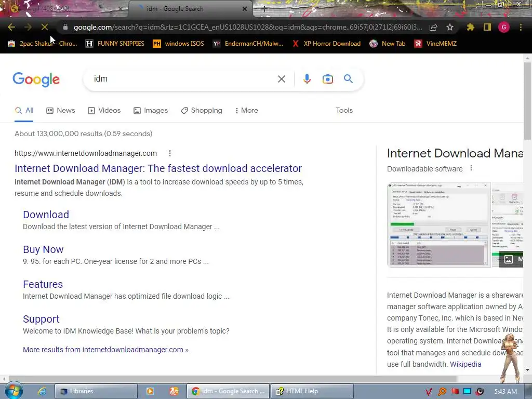Search by image with camera icon

[x=328, y=79]
